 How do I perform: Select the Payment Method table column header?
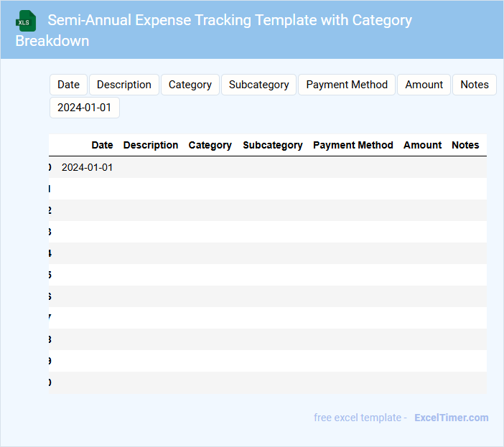pos(353,145)
